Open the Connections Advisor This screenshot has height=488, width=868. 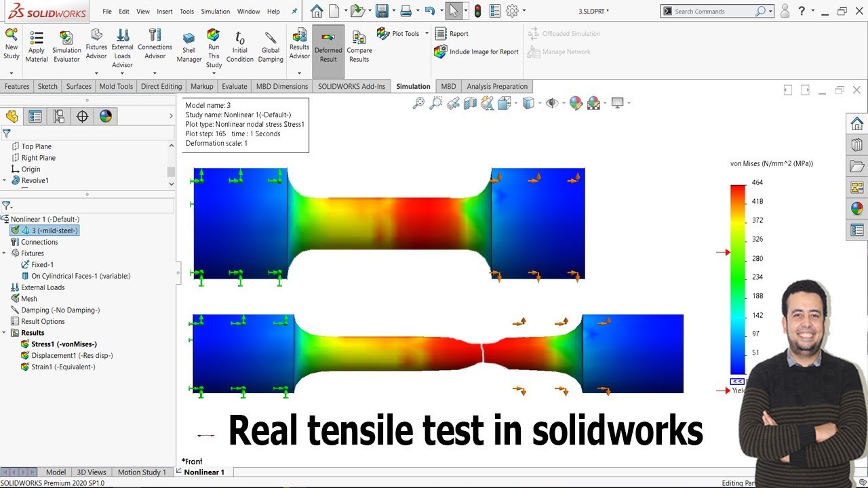(x=155, y=44)
